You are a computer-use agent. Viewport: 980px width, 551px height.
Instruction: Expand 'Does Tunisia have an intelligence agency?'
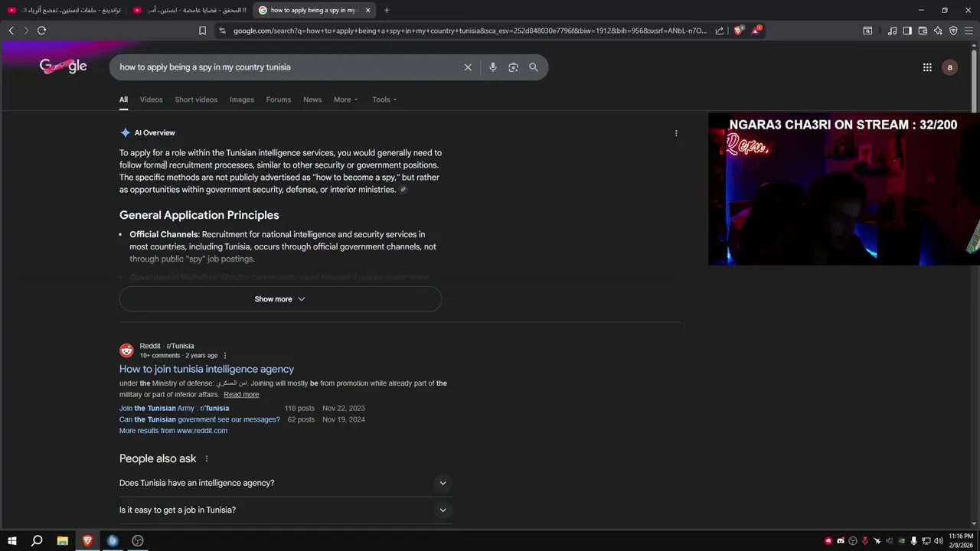click(x=286, y=483)
